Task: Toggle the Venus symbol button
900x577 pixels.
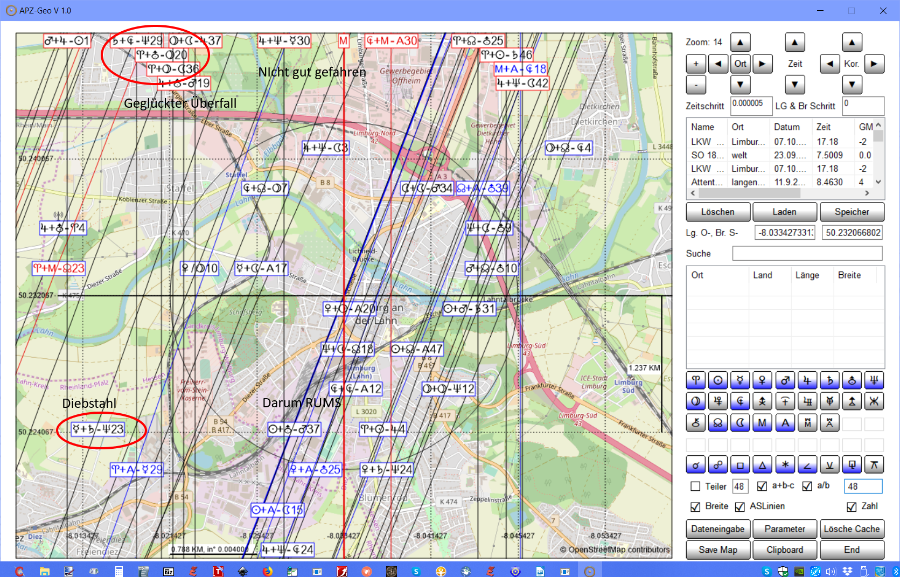Action: [x=763, y=380]
